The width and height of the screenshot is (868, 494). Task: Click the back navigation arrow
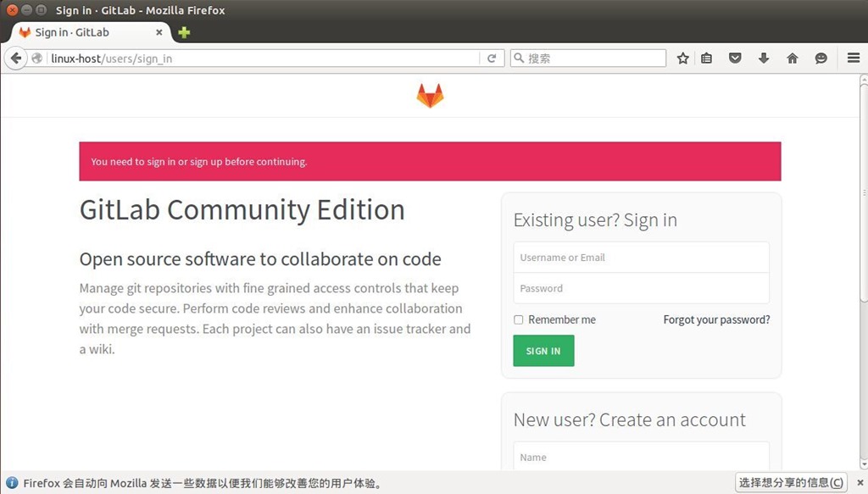point(15,58)
